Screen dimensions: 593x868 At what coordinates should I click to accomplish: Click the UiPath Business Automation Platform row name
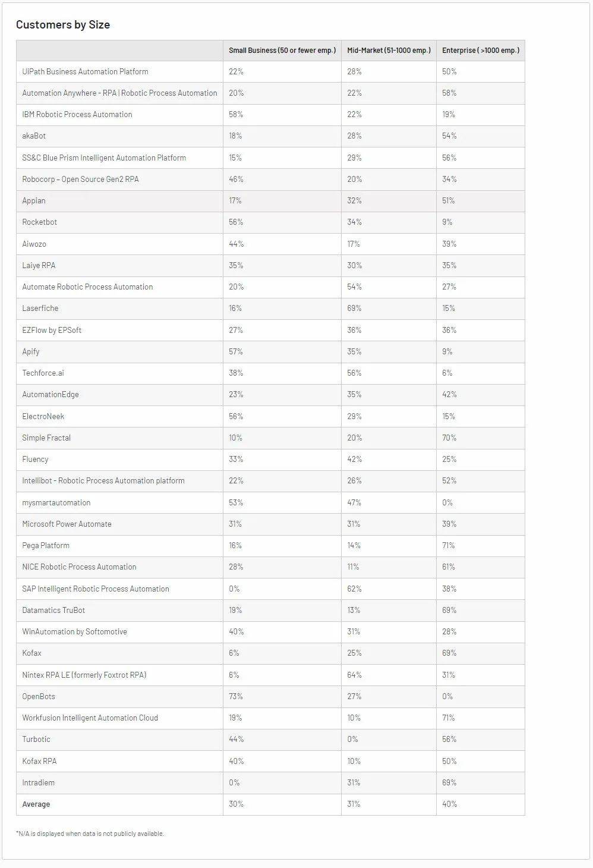[x=85, y=71]
